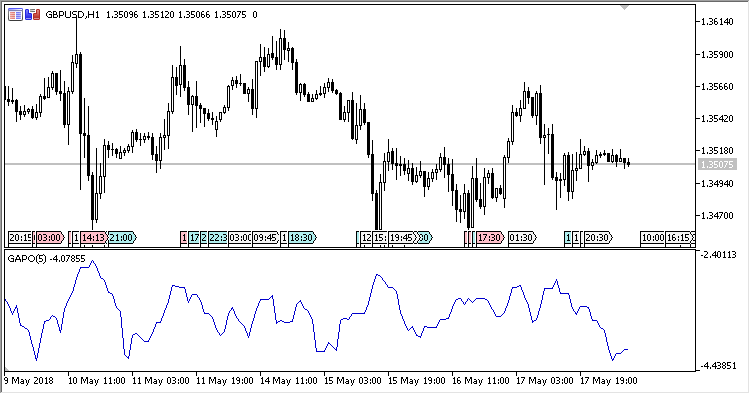Click the gray current price tag 1.35075
The width and height of the screenshot is (750, 394).
[717, 164]
